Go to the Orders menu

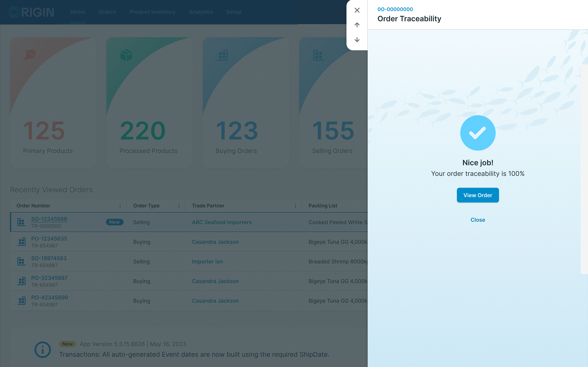coord(107,12)
